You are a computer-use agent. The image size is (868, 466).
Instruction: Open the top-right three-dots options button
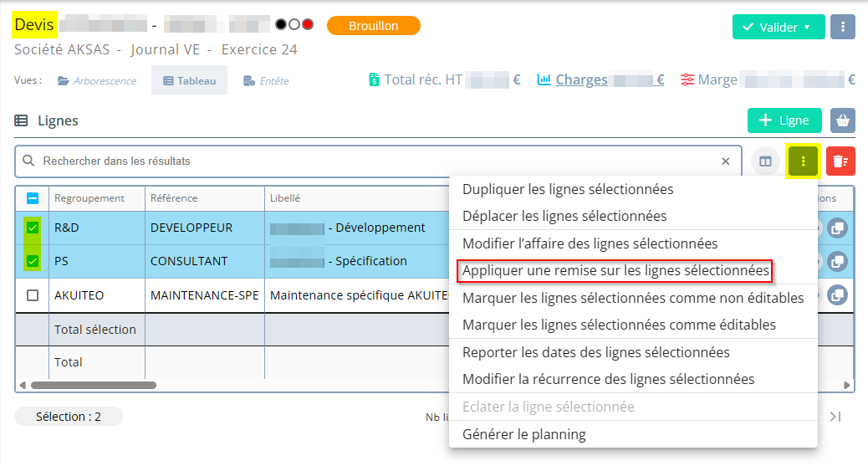tap(843, 27)
